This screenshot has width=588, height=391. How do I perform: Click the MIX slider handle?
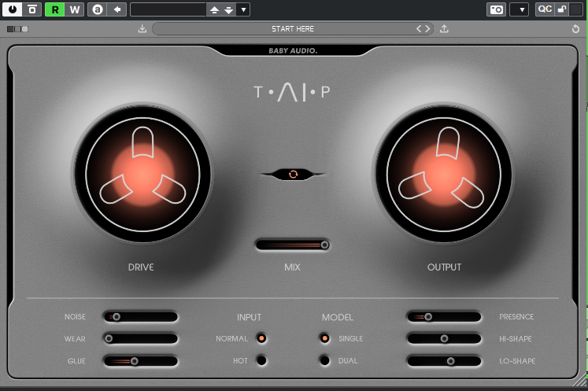325,245
